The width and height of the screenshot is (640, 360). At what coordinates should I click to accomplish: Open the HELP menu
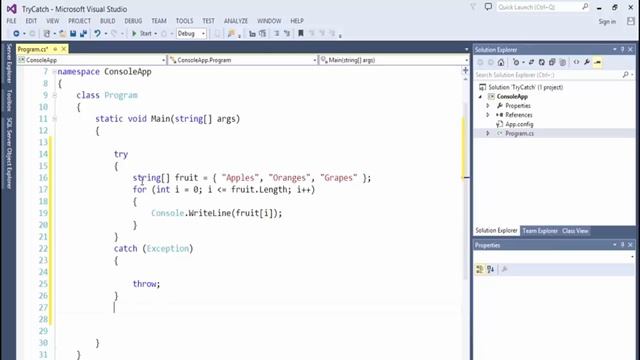(x=297, y=20)
